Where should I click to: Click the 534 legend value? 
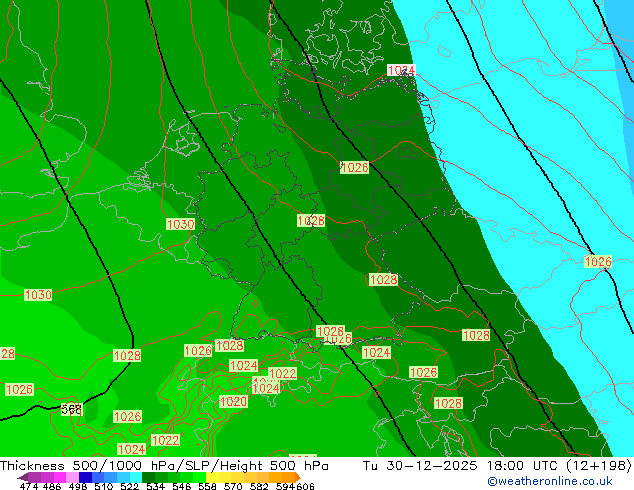click(x=155, y=486)
